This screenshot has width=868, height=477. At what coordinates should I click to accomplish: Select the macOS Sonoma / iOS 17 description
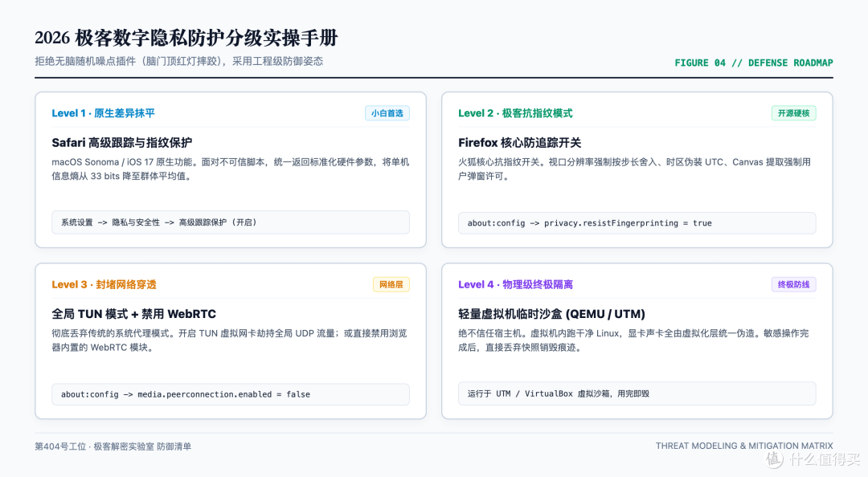231,169
